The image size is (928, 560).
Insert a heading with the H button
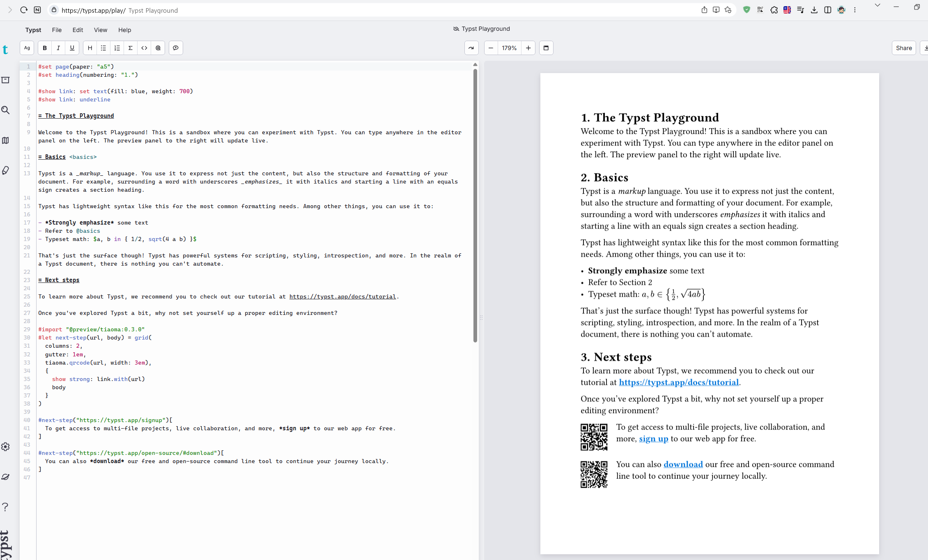click(90, 48)
